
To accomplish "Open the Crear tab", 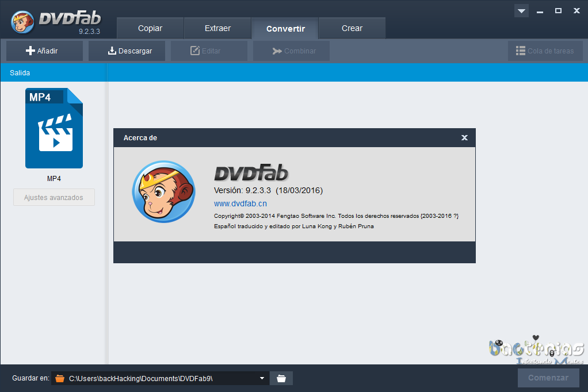I will pyautogui.click(x=352, y=28).
